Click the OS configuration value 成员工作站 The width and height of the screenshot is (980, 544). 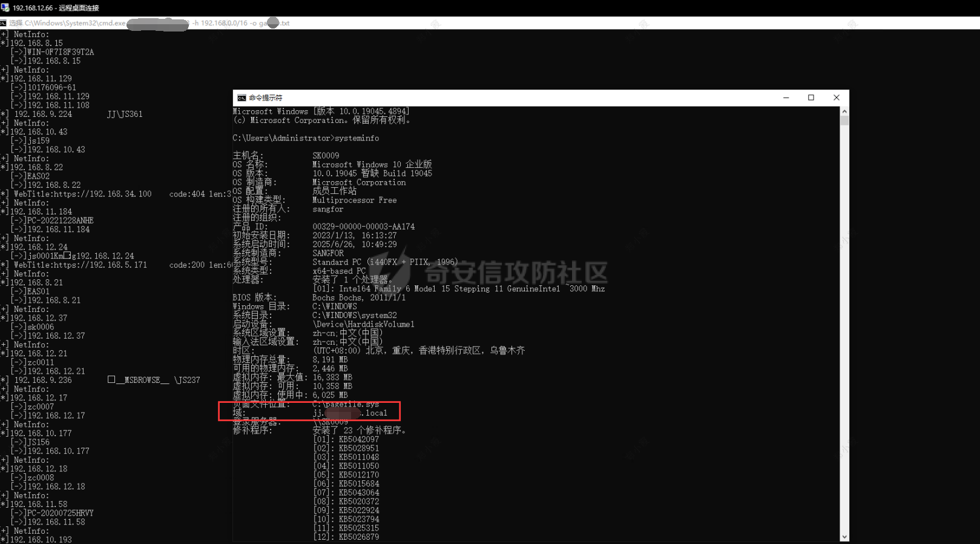click(335, 191)
